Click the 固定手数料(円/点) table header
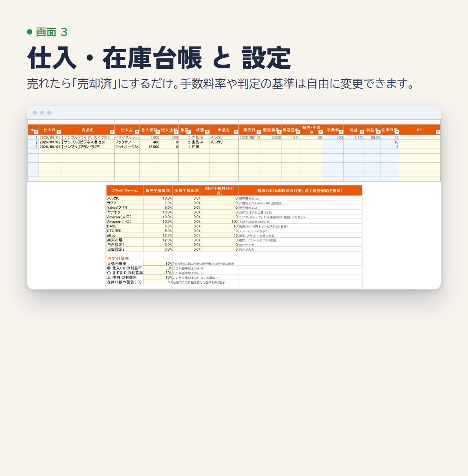Viewport: 468px width, 476px height. pyautogui.click(x=220, y=191)
